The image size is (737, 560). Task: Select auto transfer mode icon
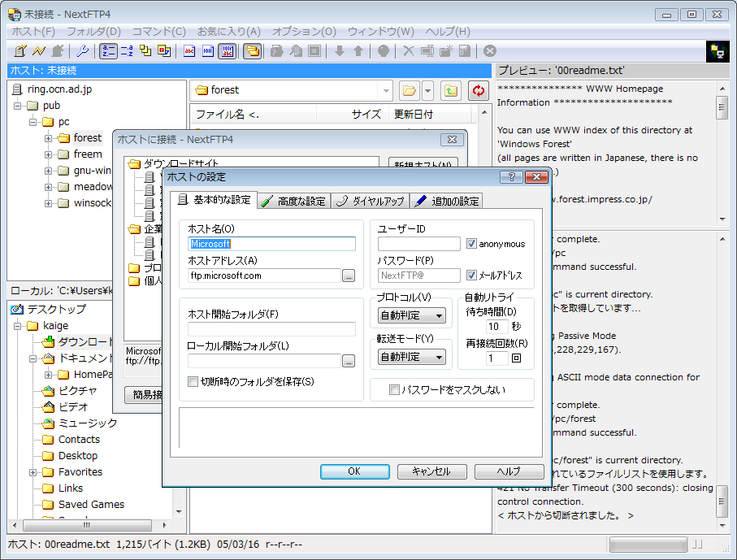(228, 50)
